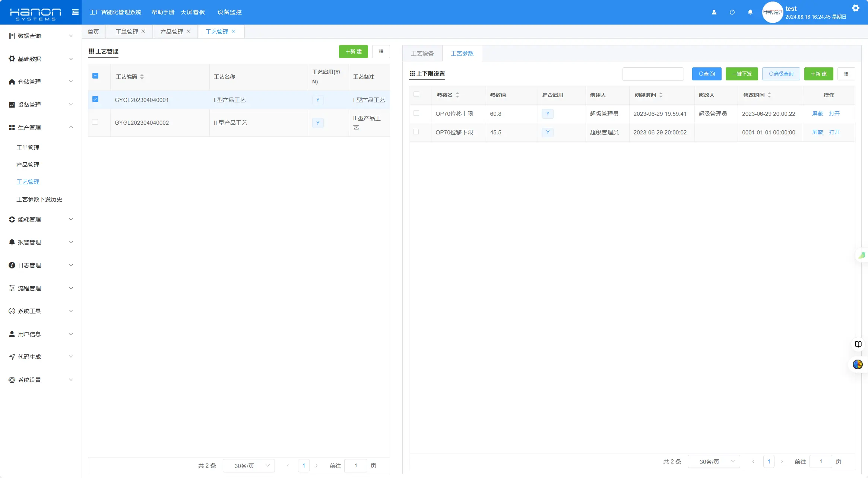The width and height of the screenshot is (868, 478).
Task: Click column settings grid icon beside 工艺管理 新建
Action: point(381,51)
